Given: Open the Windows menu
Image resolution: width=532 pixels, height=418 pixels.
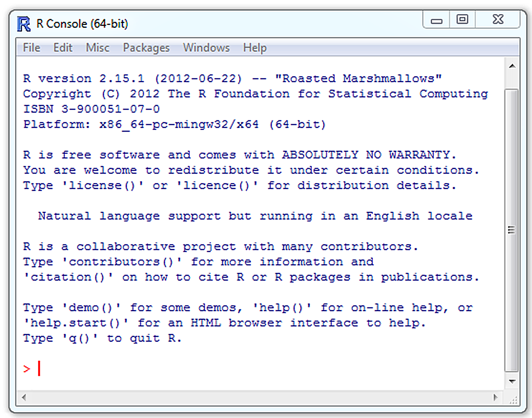Looking at the screenshot, I should (x=206, y=48).
